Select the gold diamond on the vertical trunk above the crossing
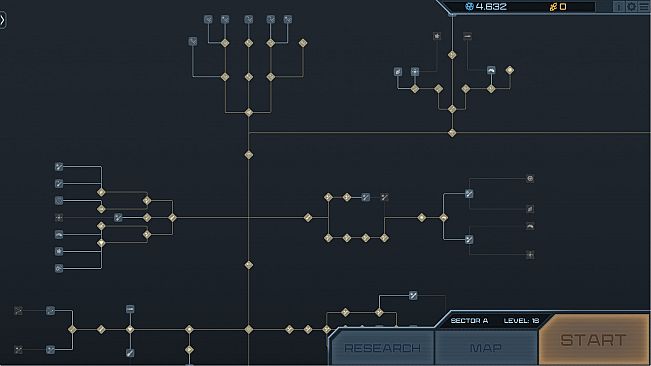This screenshot has height=366, width=651. (x=249, y=155)
